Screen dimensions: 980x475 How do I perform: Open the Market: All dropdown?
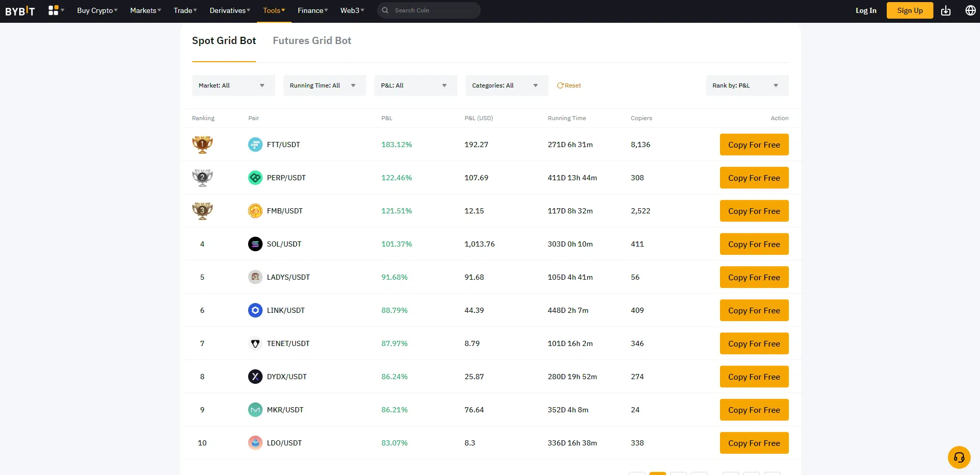234,85
